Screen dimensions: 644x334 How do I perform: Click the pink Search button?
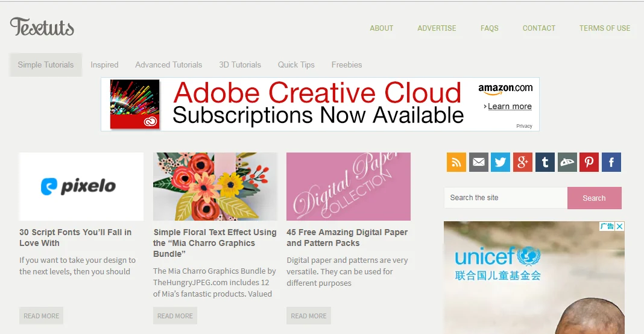[595, 198]
